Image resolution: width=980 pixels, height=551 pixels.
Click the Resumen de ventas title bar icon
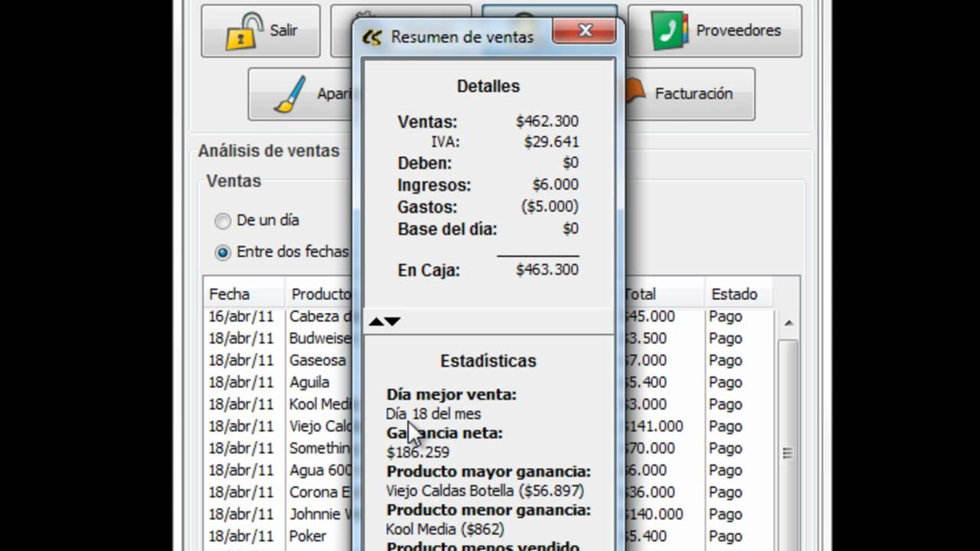click(x=373, y=36)
